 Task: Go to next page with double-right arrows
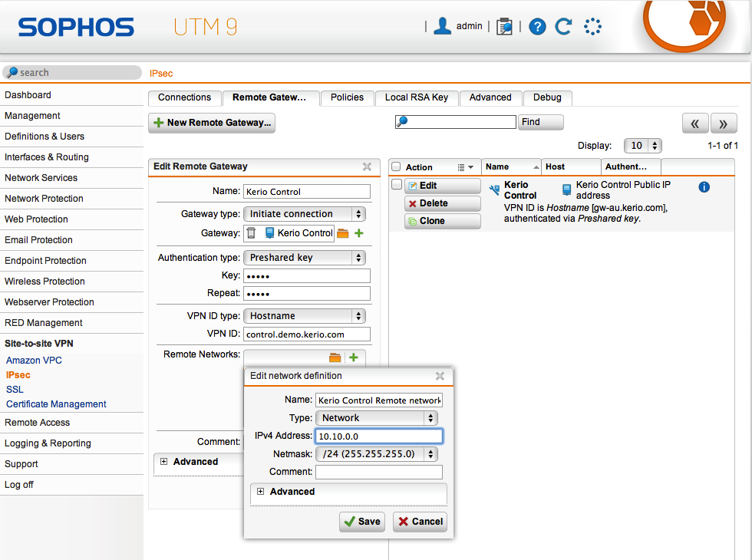coord(723,124)
